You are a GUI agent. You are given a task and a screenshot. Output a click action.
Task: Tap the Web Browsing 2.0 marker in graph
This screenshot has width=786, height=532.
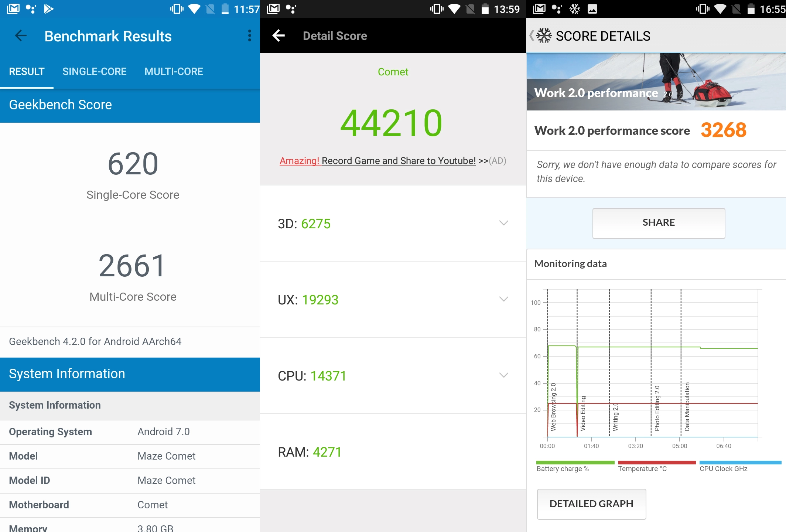pos(553,407)
